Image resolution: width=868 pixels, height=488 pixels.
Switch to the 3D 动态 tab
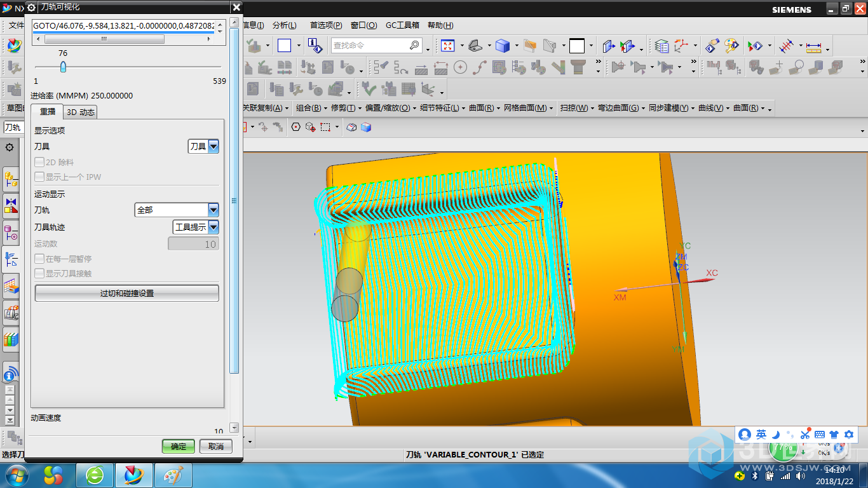coord(81,112)
